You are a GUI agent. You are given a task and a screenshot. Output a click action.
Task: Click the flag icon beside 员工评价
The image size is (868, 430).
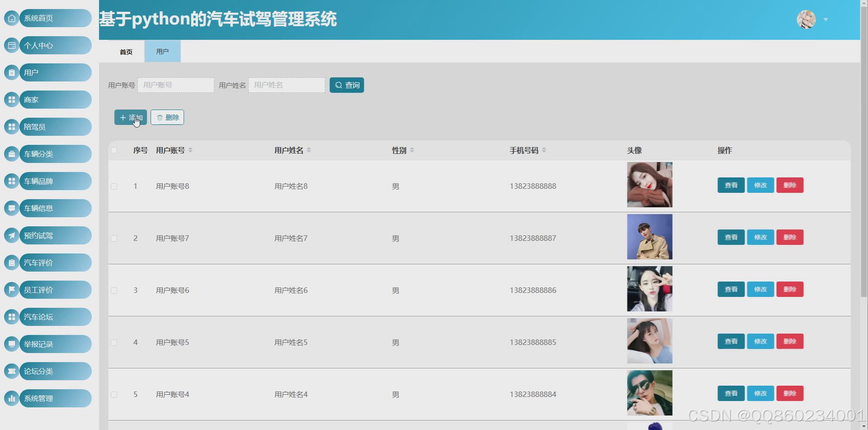click(12, 290)
